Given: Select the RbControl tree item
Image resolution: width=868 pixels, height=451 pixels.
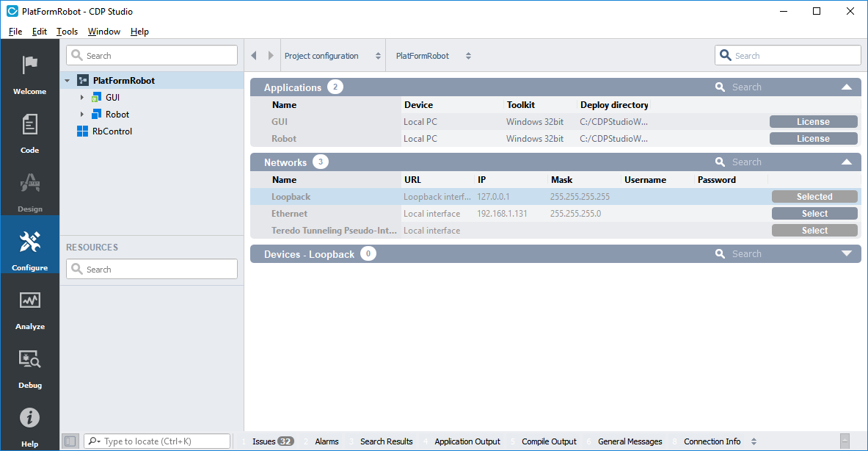Looking at the screenshot, I should 112,131.
